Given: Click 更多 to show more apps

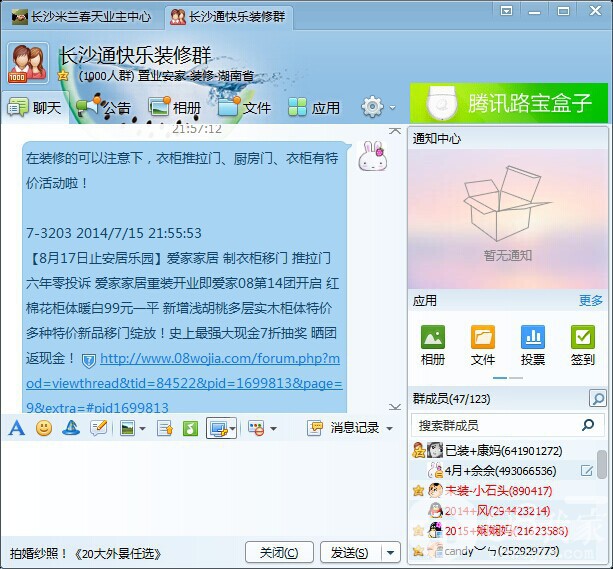Looking at the screenshot, I should tap(590, 300).
